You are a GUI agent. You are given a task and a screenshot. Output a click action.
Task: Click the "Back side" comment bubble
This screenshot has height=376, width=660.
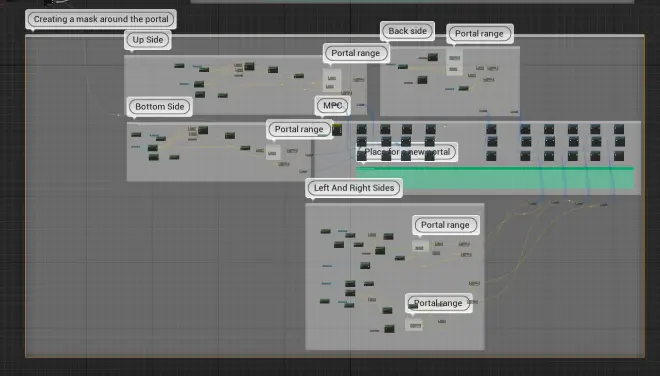(407, 31)
